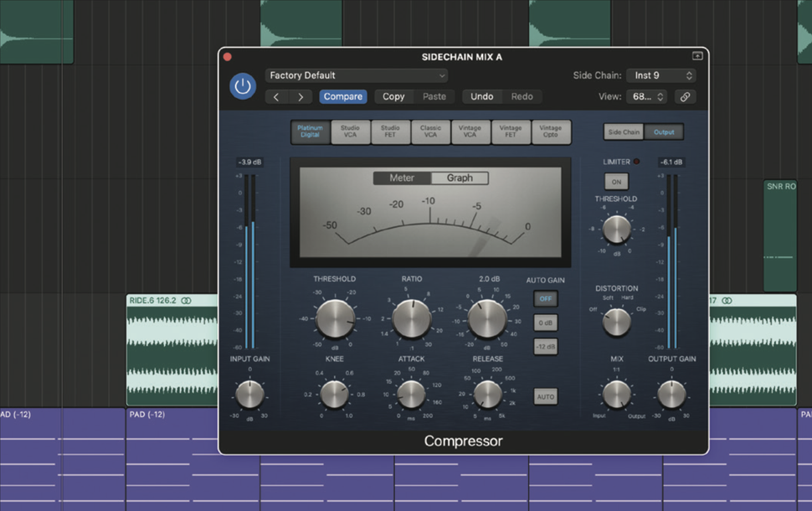The image size is (812, 511).
Task: Toggle Auto Gain to OFF
Action: pos(546,298)
